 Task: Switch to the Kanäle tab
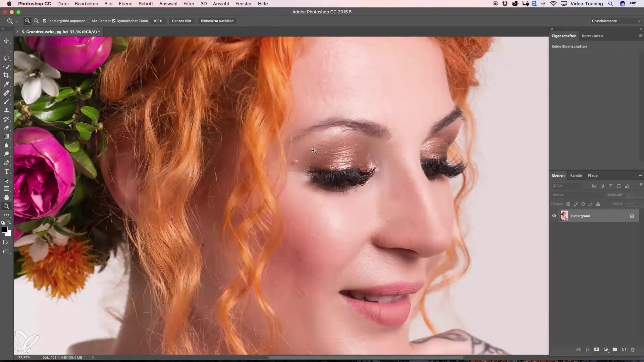pyautogui.click(x=576, y=175)
